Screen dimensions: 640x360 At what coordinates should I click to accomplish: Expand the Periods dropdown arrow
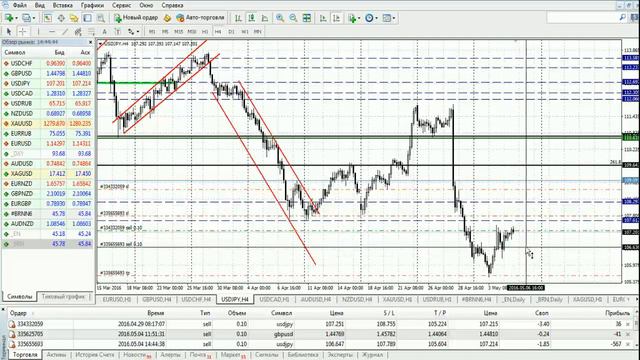coord(376,18)
